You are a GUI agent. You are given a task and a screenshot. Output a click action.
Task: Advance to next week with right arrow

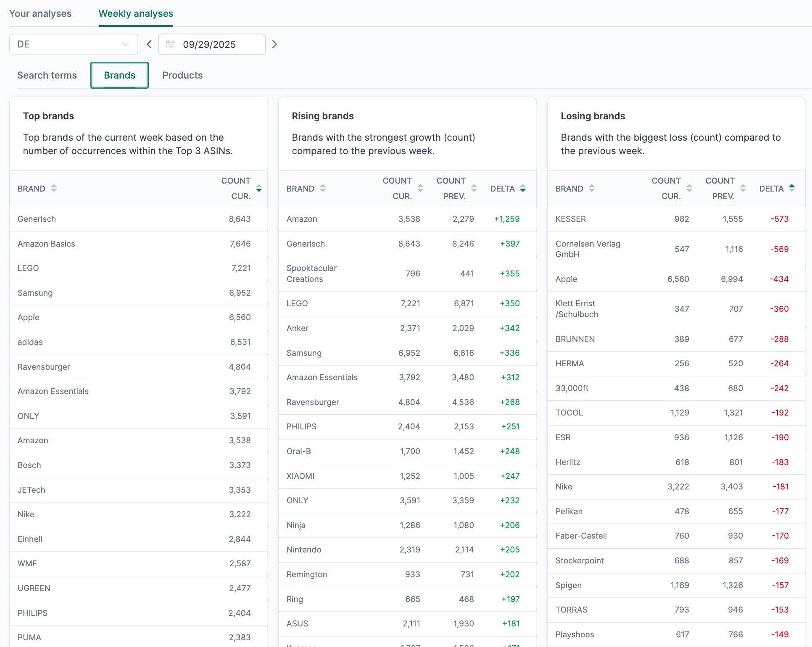[x=274, y=44]
